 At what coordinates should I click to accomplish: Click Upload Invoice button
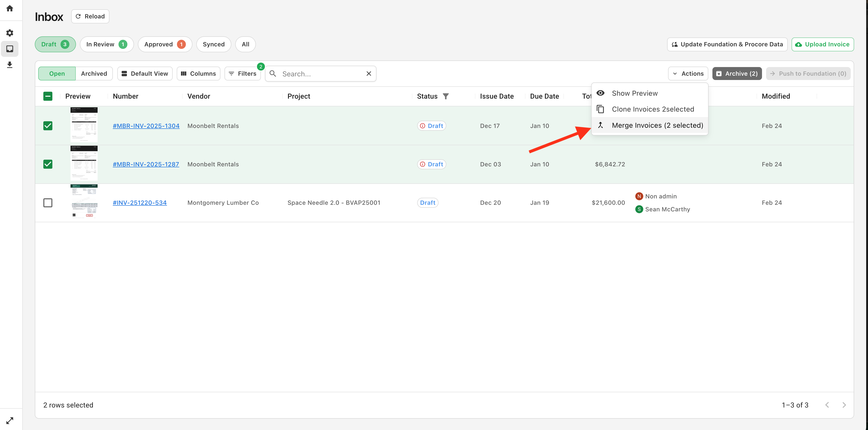point(822,45)
